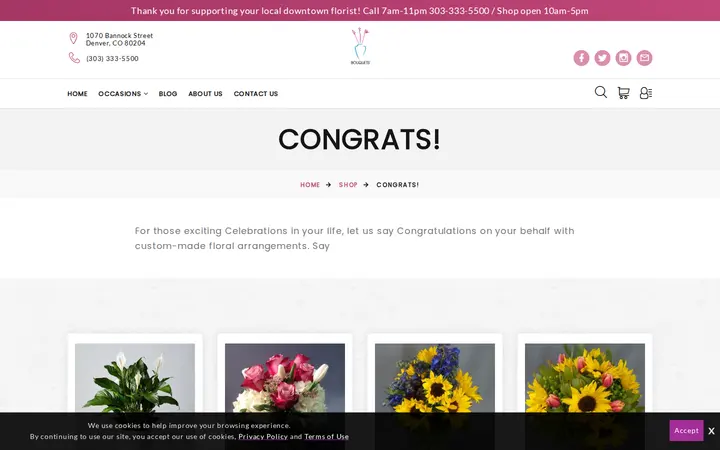Image resolution: width=720 pixels, height=450 pixels.
Task: Click the email envelope social icon
Action: [644, 58]
